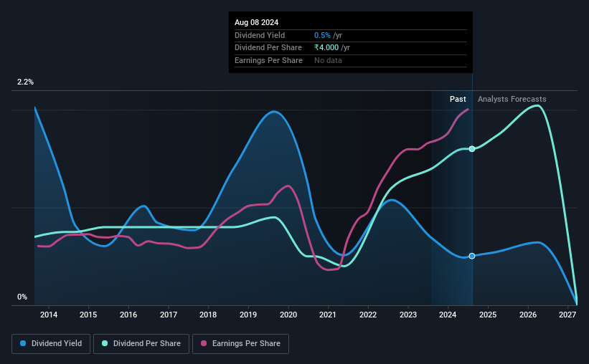Click the 2022 x-axis label
Viewport: 589px width, 364px height.
tap(368, 315)
